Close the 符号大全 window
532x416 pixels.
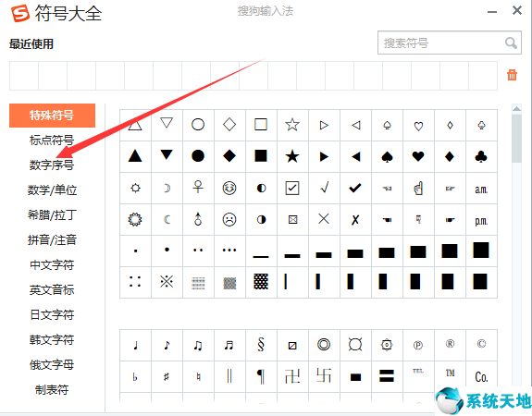[517, 10]
